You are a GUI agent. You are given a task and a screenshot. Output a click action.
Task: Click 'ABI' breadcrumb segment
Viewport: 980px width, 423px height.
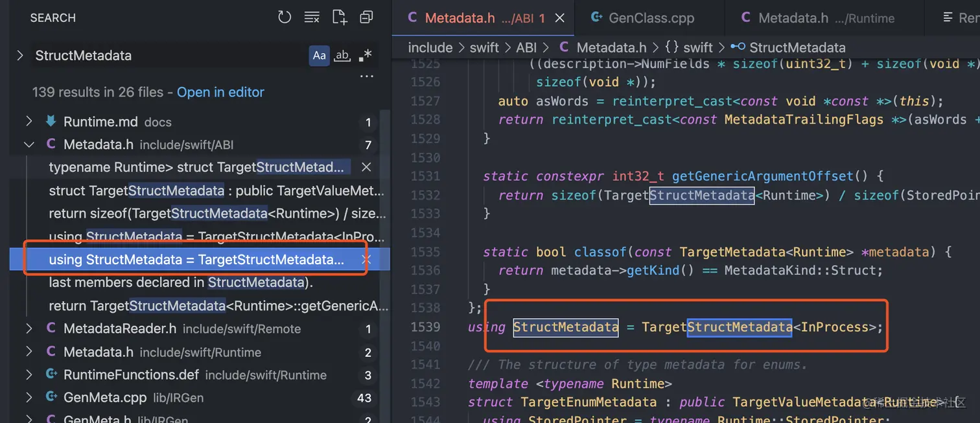(x=526, y=47)
